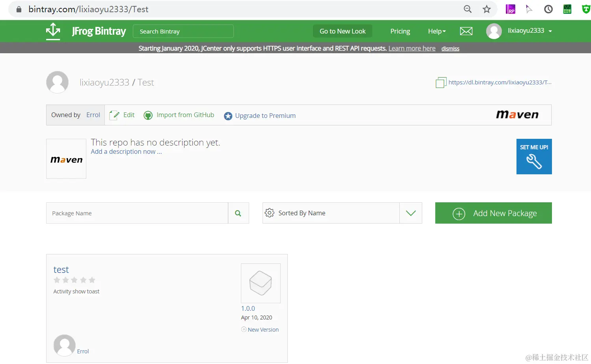591x364 pixels.
Task: Click the owner name Errol link
Action: click(93, 115)
